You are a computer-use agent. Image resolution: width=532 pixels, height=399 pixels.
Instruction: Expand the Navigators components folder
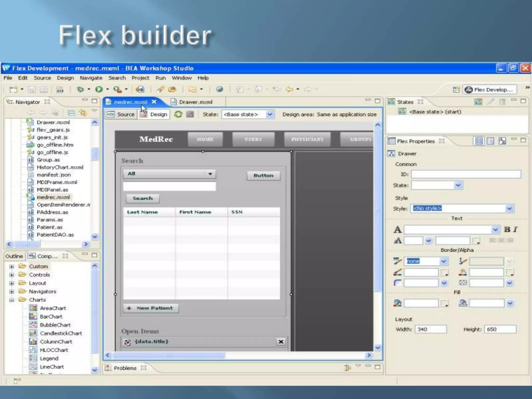point(12,291)
